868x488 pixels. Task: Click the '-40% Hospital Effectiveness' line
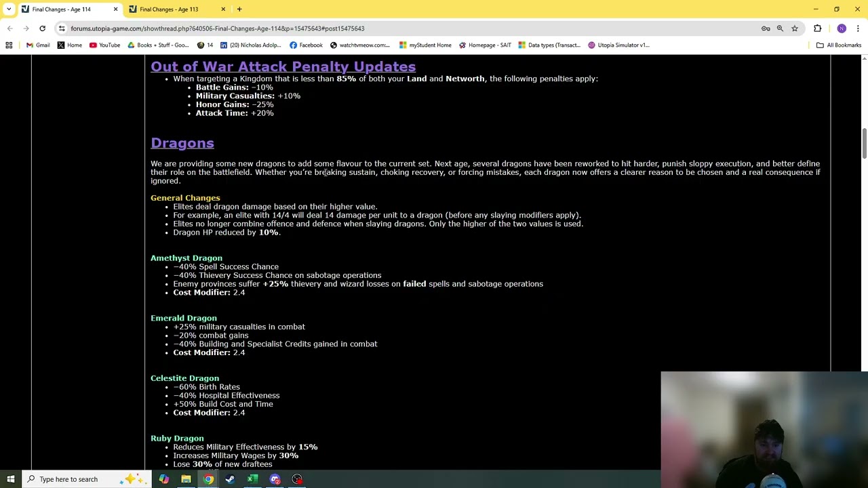tap(226, 396)
